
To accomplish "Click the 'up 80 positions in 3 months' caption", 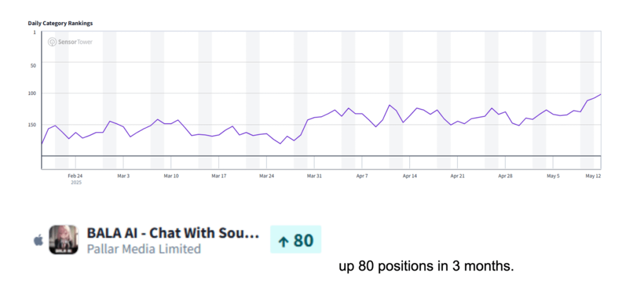I will (x=426, y=266).
